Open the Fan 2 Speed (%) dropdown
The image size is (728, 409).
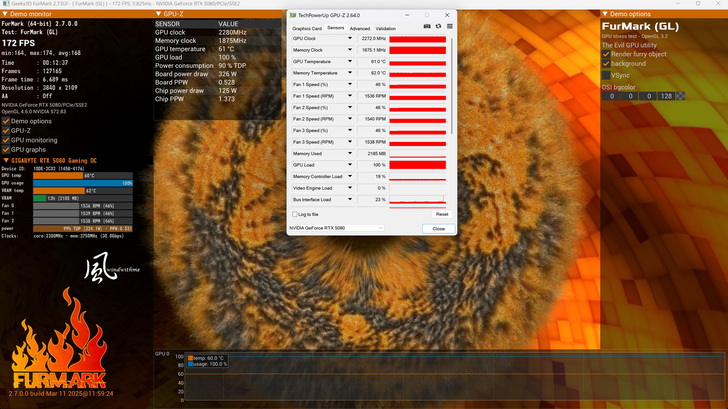(x=350, y=107)
